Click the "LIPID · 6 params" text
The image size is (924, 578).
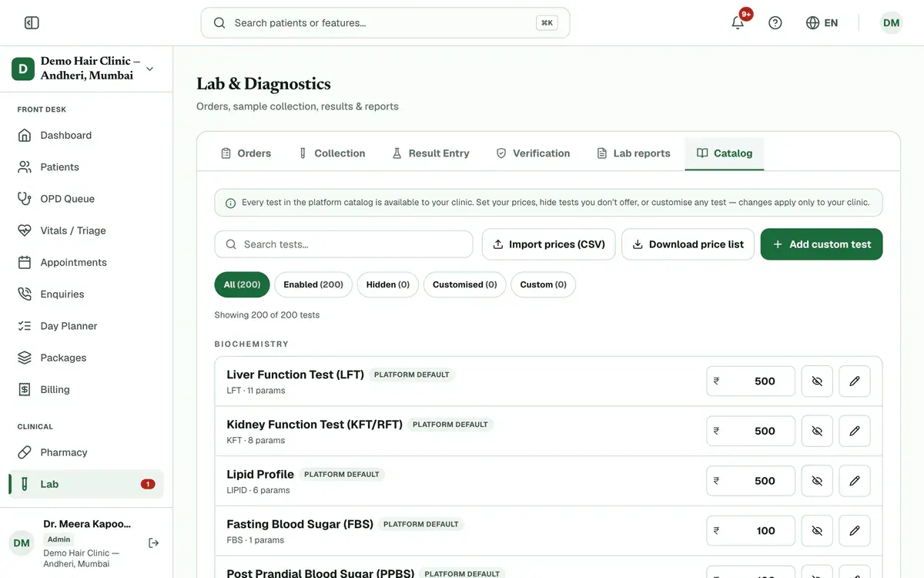258,490
